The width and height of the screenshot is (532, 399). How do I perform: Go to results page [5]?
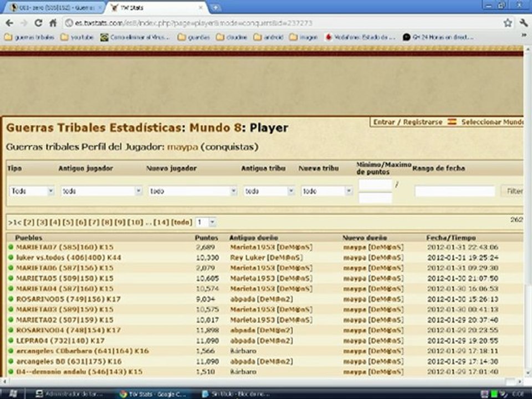pyautogui.click(x=68, y=223)
